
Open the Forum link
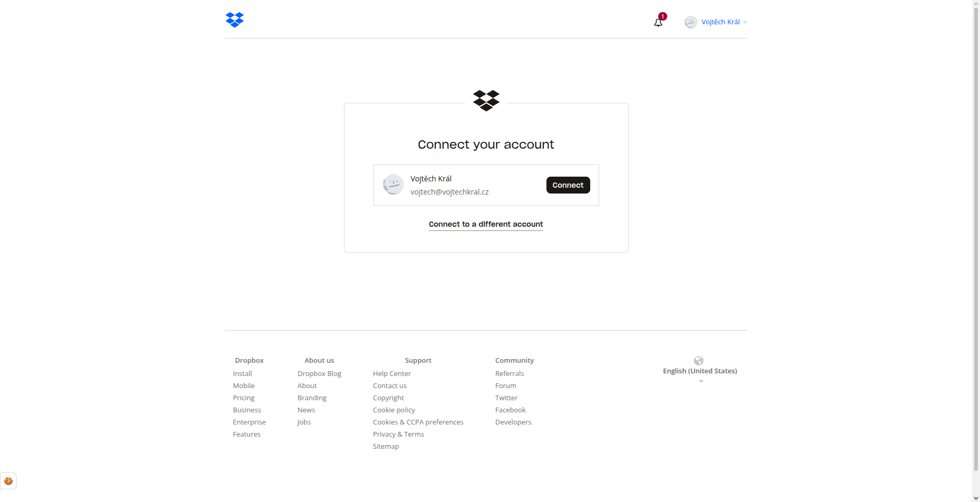[506, 385]
